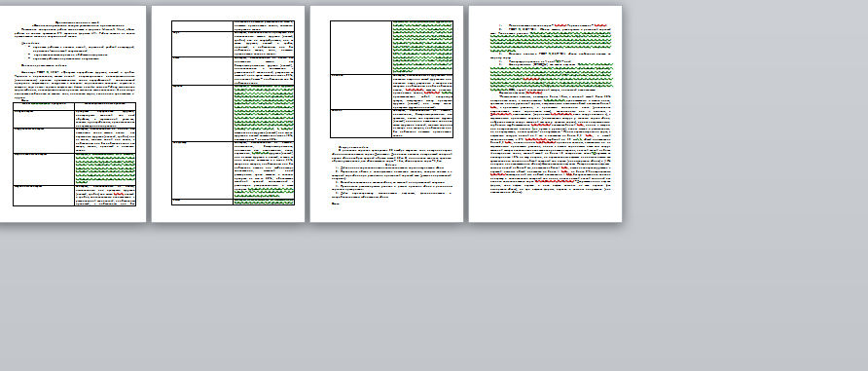This screenshot has height=371, width=868.
Task: Select the second page filled by a table
Action: (228, 114)
